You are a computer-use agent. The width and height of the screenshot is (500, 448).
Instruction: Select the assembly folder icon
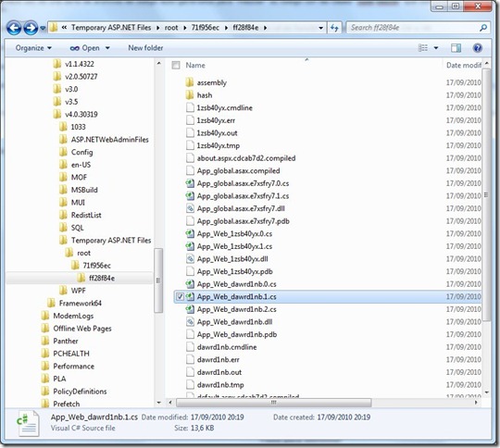pos(190,82)
